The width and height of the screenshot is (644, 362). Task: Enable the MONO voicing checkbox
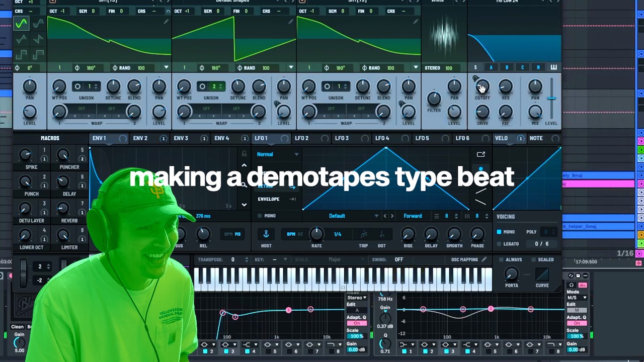click(x=499, y=232)
